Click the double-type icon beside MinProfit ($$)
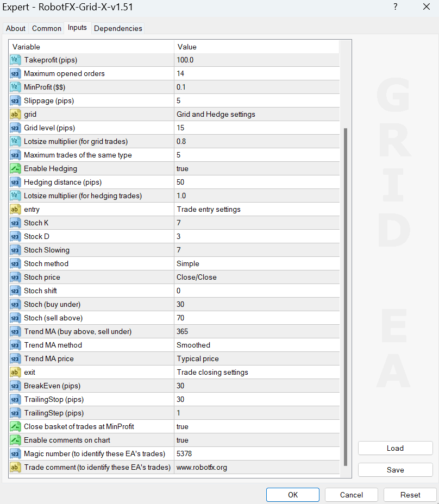 point(15,87)
